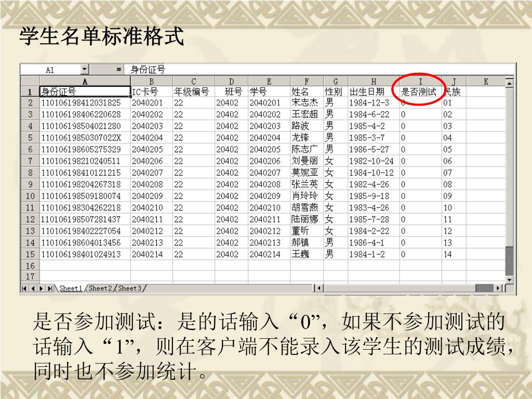The height and width of the screenshot is (399, 532).
Task: Click ID number 110106198412031825
Action: [85, 103]
